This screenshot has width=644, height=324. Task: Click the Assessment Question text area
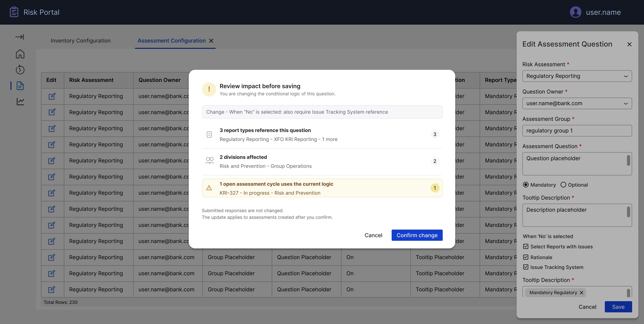(577, 164)
